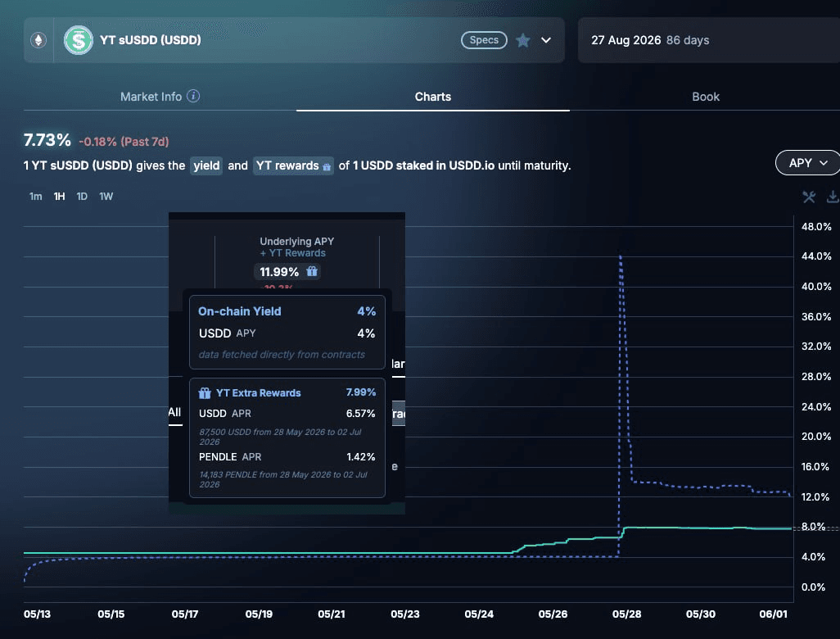Click data fetched directly from contracts note
840x639 pixels.
(282, 355)
